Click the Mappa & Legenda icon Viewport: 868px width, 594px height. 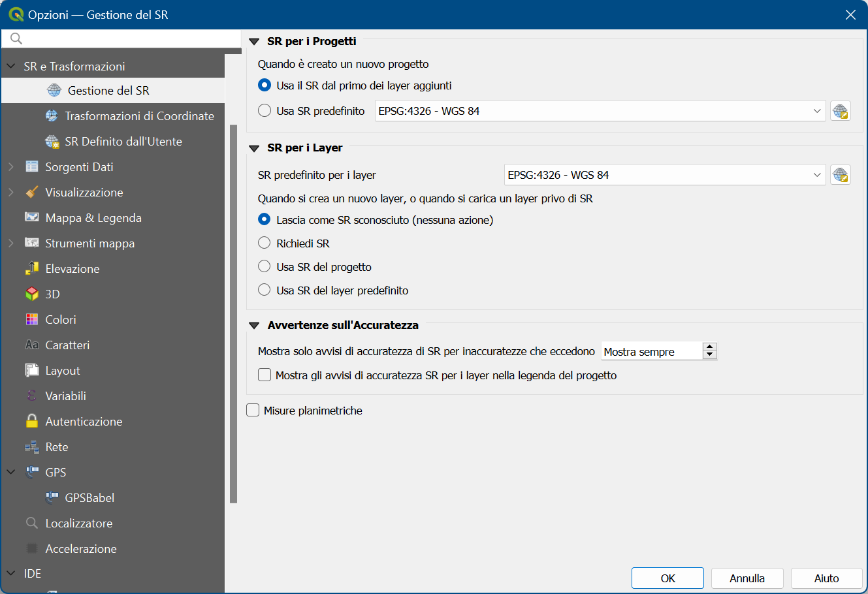[32, 217]
